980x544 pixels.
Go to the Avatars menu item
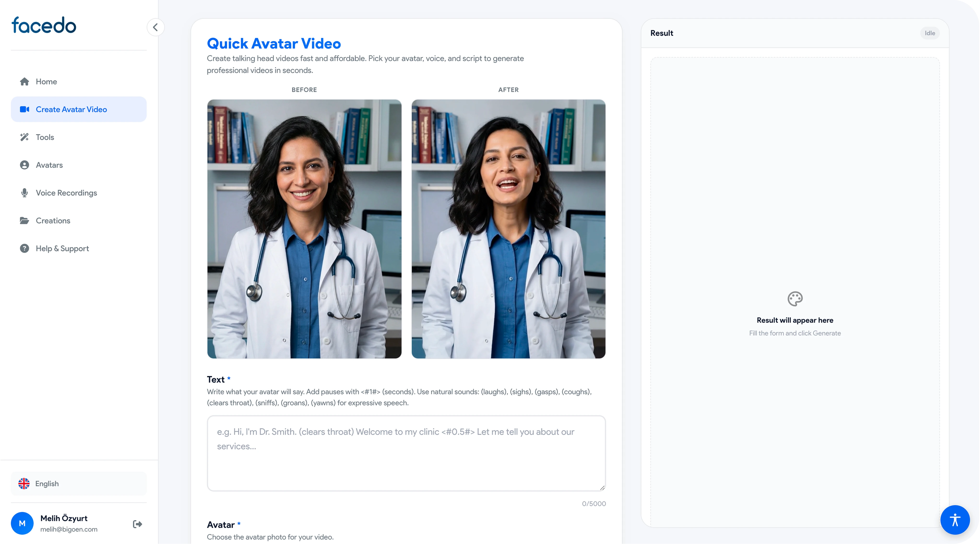coord(49,165)
